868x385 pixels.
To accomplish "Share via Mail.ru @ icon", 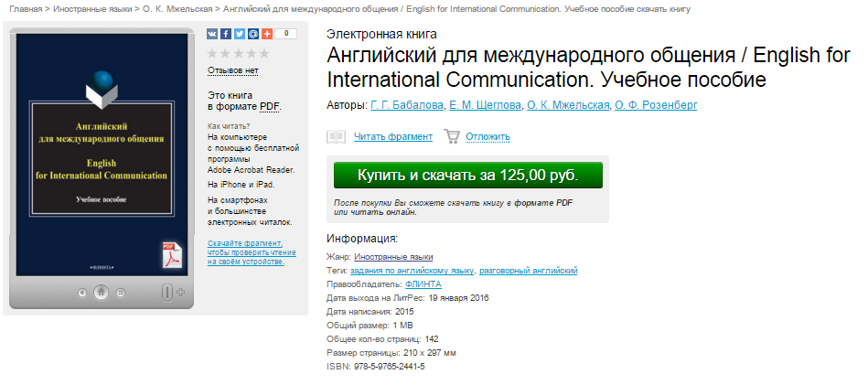I will click(x=253, y=34).
